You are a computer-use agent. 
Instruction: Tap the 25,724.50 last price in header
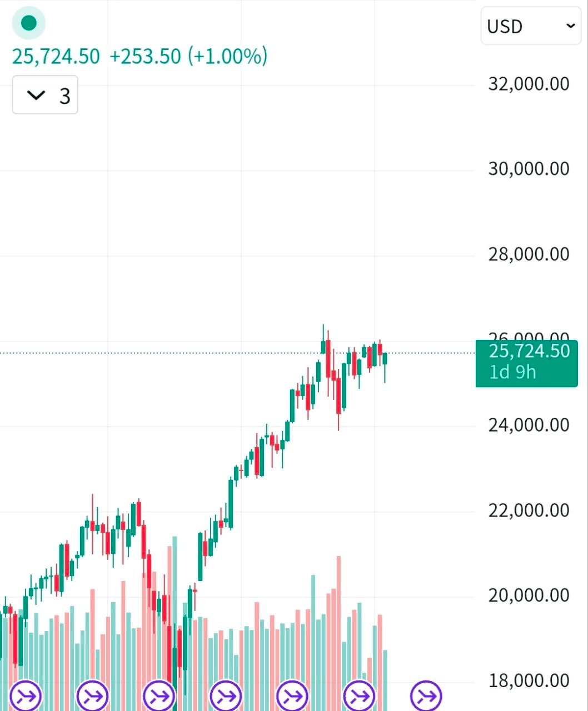(56, 57)
